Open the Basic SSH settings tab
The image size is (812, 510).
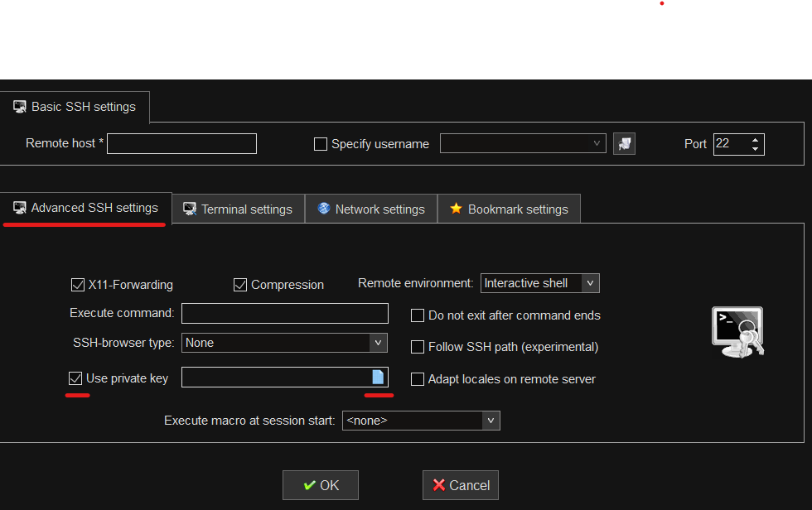click(75, 107)
